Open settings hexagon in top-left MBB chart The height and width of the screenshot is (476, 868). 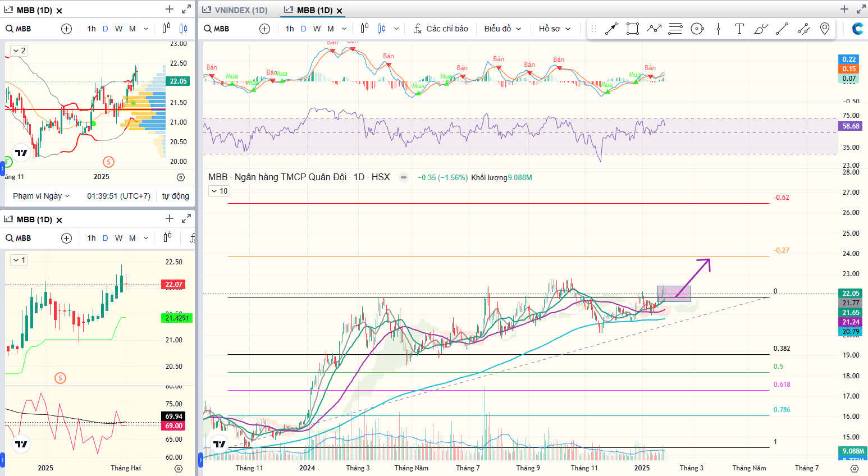pyautogui.click(x=181, y=177)
